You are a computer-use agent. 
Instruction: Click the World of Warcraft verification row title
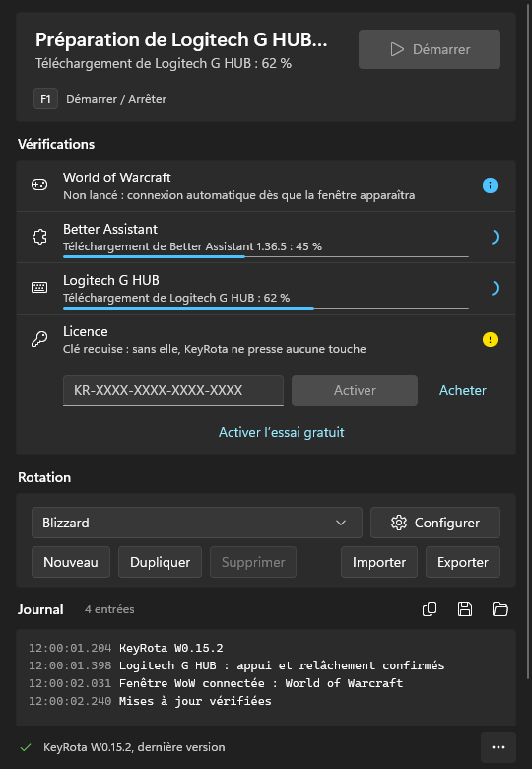[x=117, y=177]
